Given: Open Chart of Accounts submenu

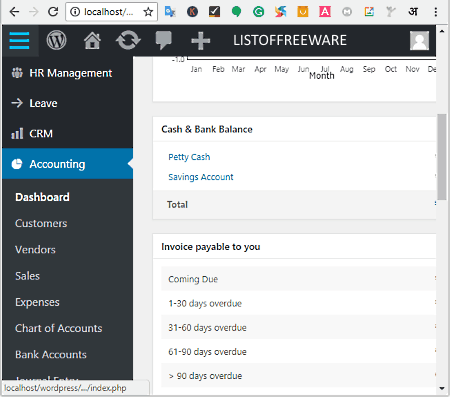Looking at the screenshot, I should coord(59,328).
